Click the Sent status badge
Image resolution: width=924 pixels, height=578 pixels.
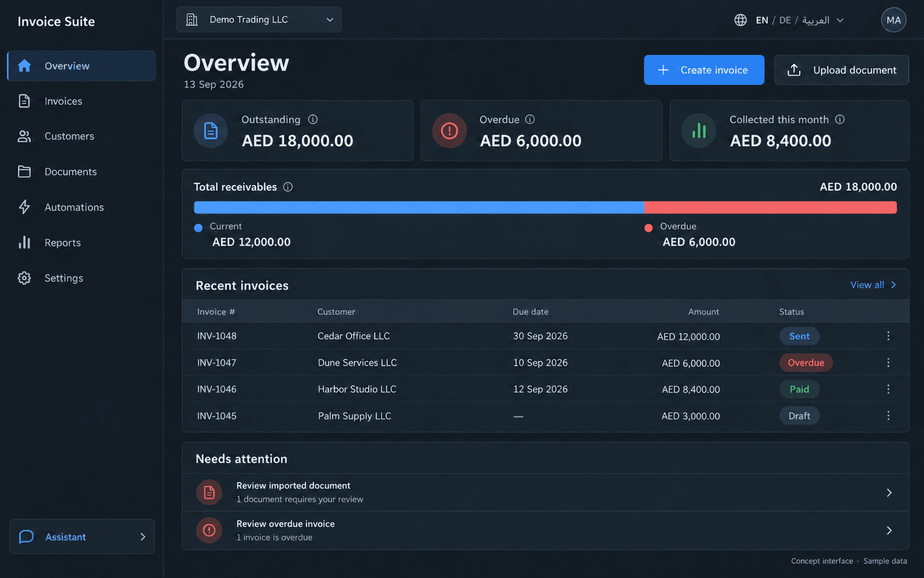799,336
